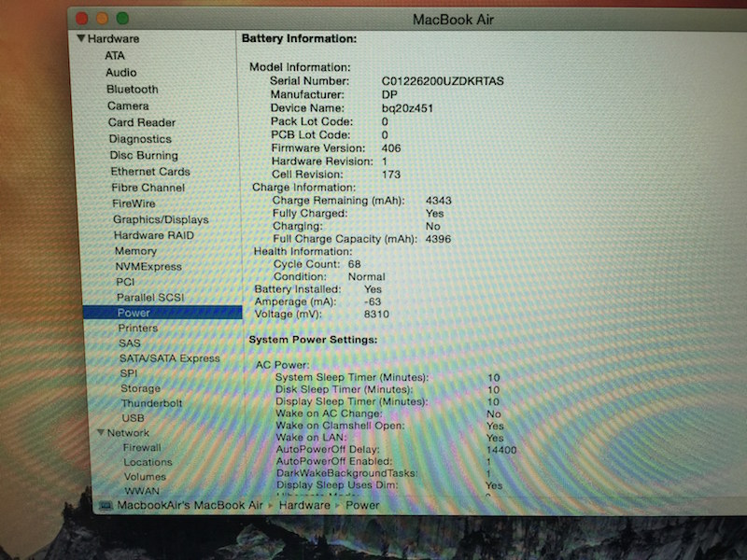Select Storage in the sidebar
Viewport: 747px width, 560px height.
coord(141,388)
